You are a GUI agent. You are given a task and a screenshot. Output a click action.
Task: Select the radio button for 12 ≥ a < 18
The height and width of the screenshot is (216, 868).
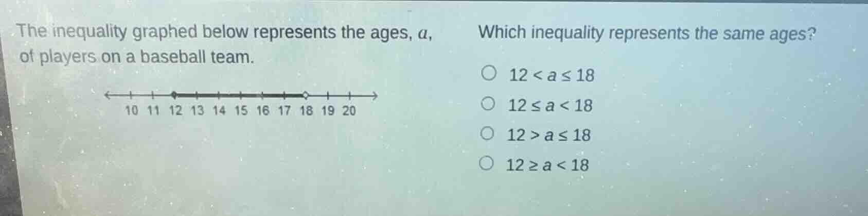(x=487, y=164)
